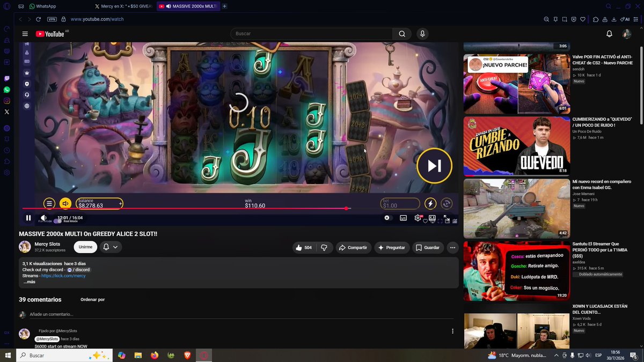The image size is (644, 362).
Task: Open the browser AI assistant icon
Action: [625, 19]
